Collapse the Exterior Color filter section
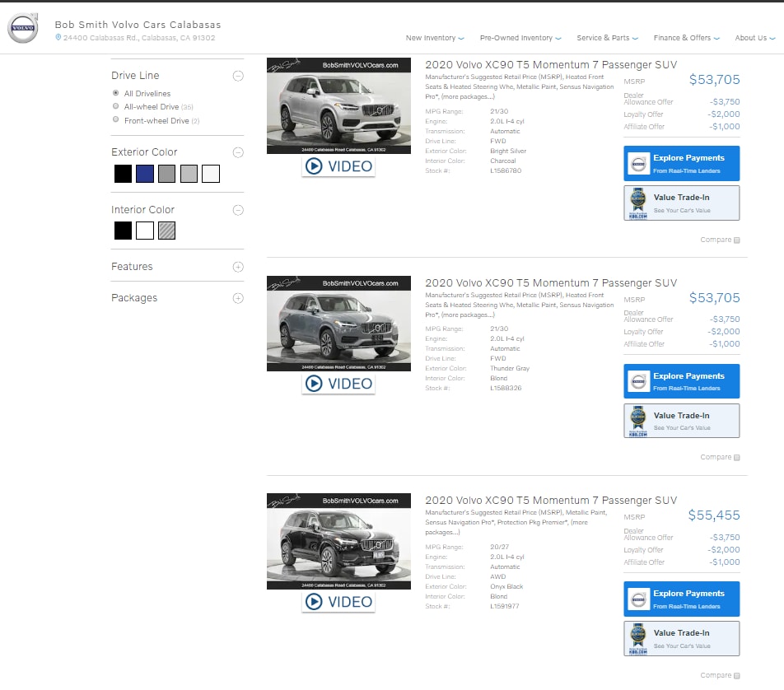This screenshot has height=690, width=784. [x=238, y=152]
